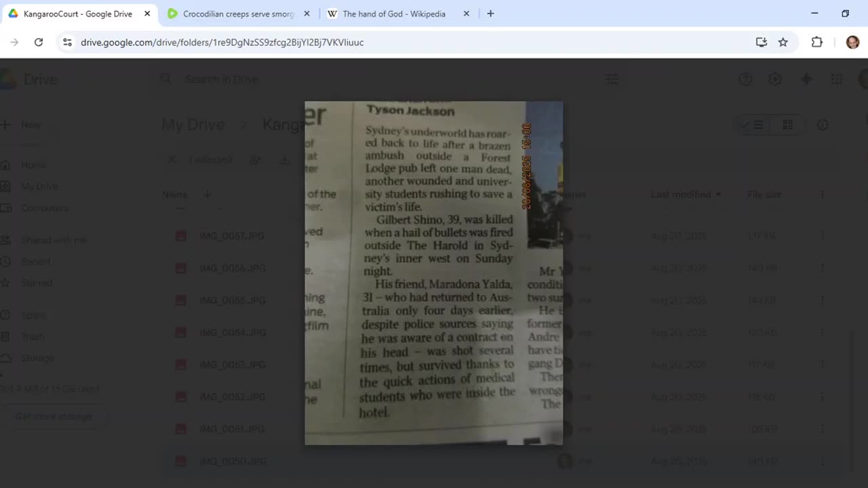This screenshot has height=488, width=868.
Task: Open Recent files in sidebar
Action: click(37, 262)
